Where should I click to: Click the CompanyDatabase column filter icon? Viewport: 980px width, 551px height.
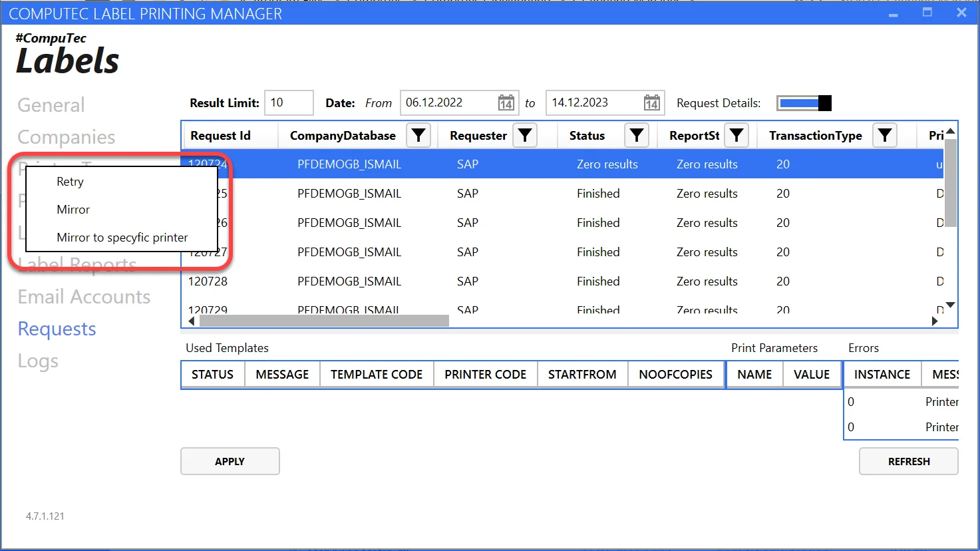pos(418,136)
